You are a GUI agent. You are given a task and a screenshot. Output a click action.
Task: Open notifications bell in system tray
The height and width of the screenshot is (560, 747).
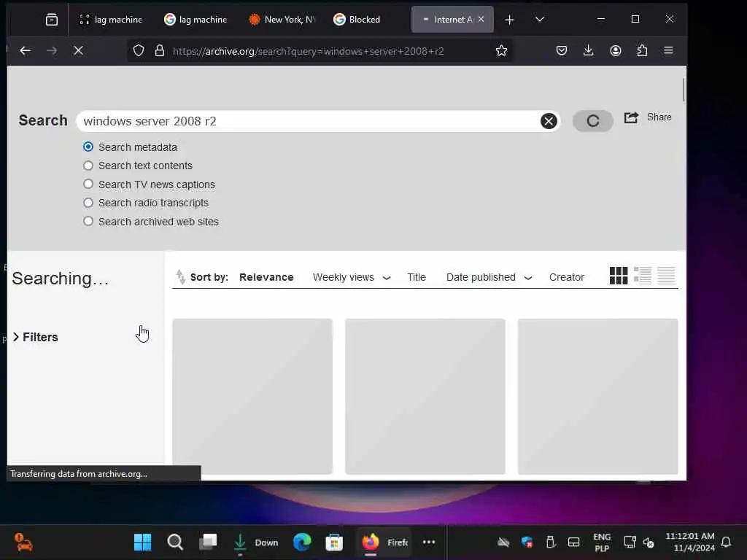click(x=726, y=542)
